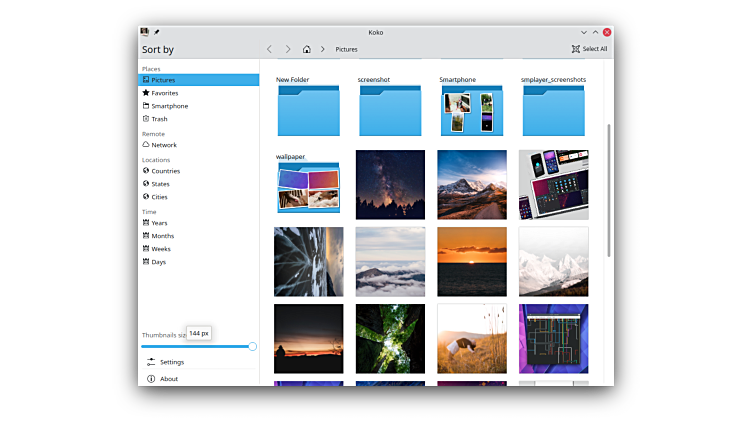Filter pictures by Cities
The width and height of the screenshot is (752, 423).
[159, 197]
